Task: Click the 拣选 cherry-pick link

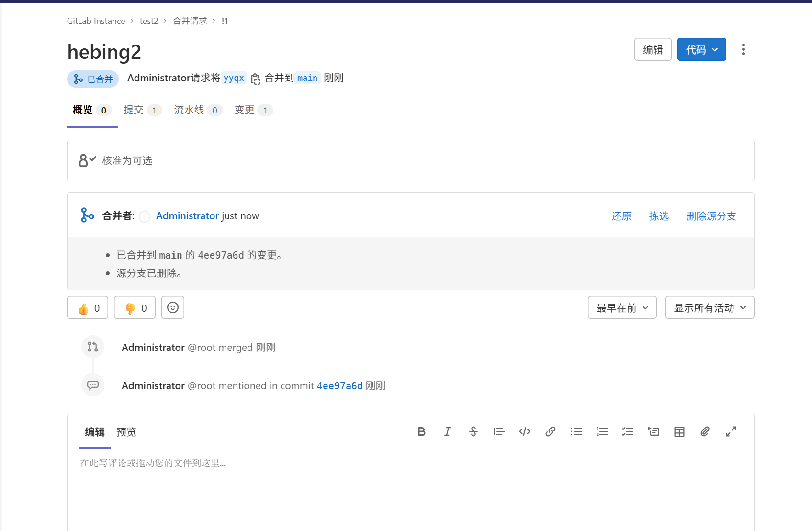Action: (x=659, y=216)
